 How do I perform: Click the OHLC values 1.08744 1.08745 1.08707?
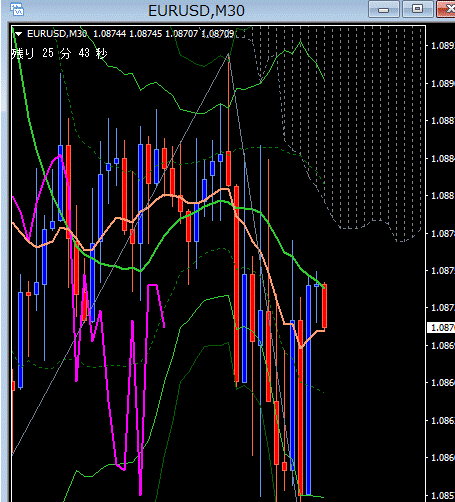click(x=145, y=34)
